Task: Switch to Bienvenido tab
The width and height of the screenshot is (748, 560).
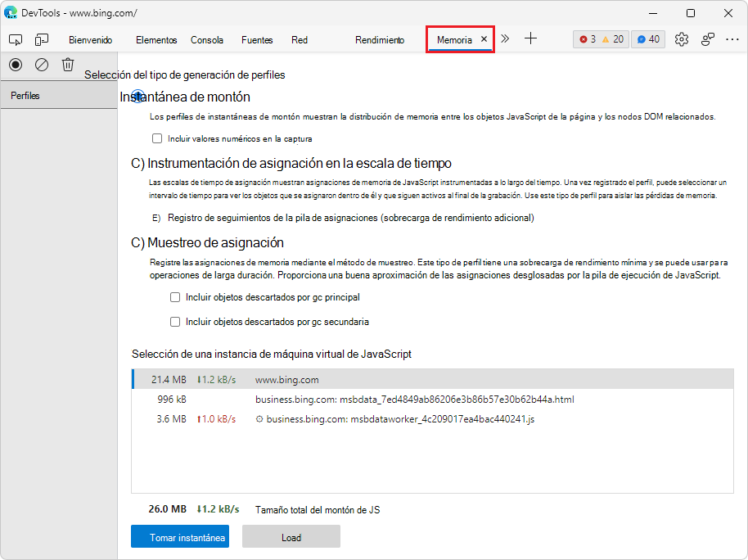Action: 90,40
